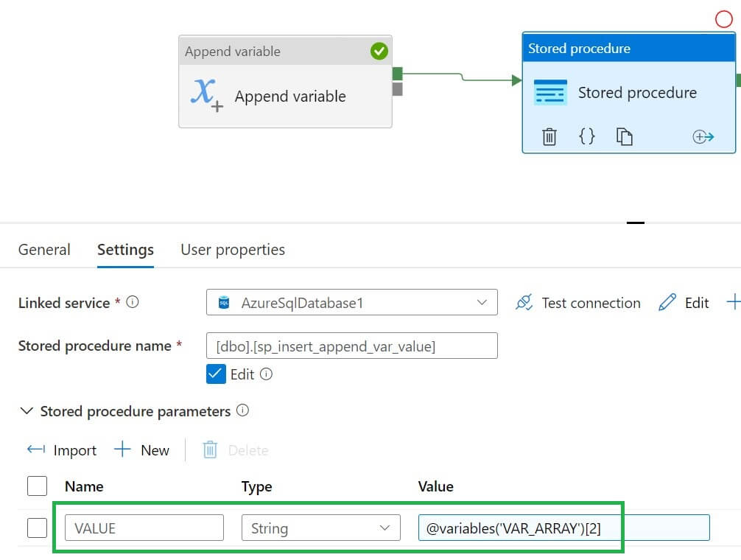Collapse the Stored procedure parameters section
This screenshot has width=741, height=560.
click(27, 411)
